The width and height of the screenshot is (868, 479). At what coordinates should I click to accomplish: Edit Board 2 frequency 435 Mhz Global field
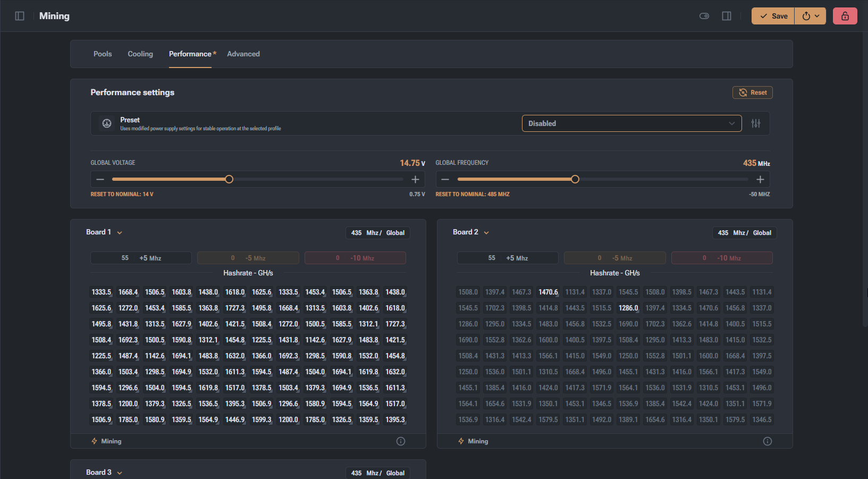745,233
